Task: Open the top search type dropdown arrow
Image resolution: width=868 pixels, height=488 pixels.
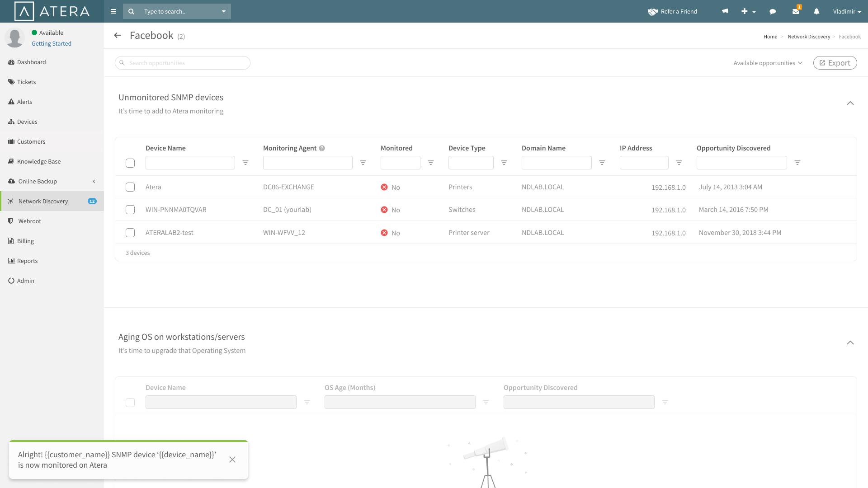Action: [x=223, y=11]
